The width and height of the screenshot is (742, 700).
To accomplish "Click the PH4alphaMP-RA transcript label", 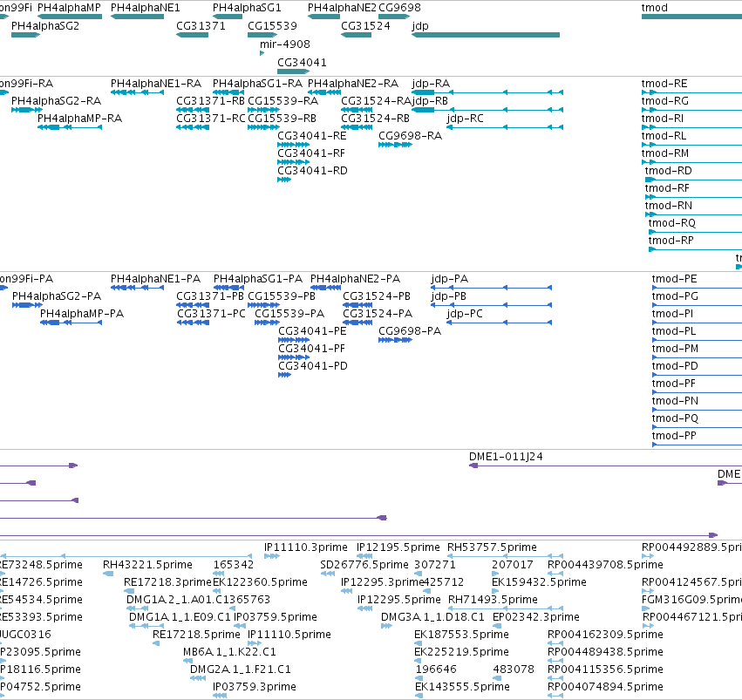I will pyautogui.click(x=79, y=119).
